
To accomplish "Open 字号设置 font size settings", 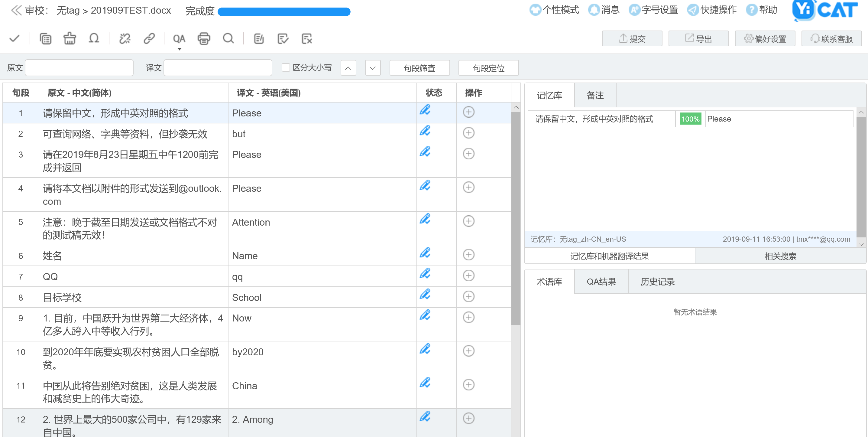I will (x=653, y=10).
